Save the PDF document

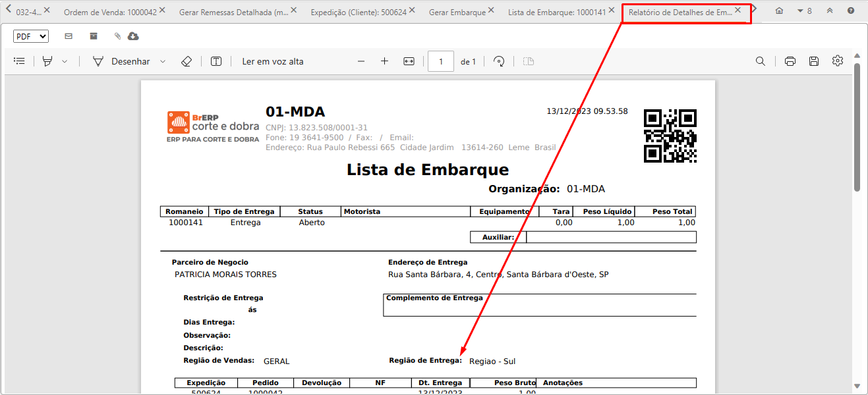point(813,61)
